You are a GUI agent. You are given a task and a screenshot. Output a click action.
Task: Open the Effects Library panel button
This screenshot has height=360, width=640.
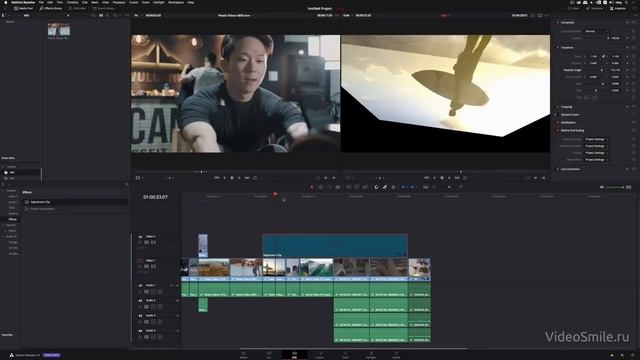[x=51, y=8]
